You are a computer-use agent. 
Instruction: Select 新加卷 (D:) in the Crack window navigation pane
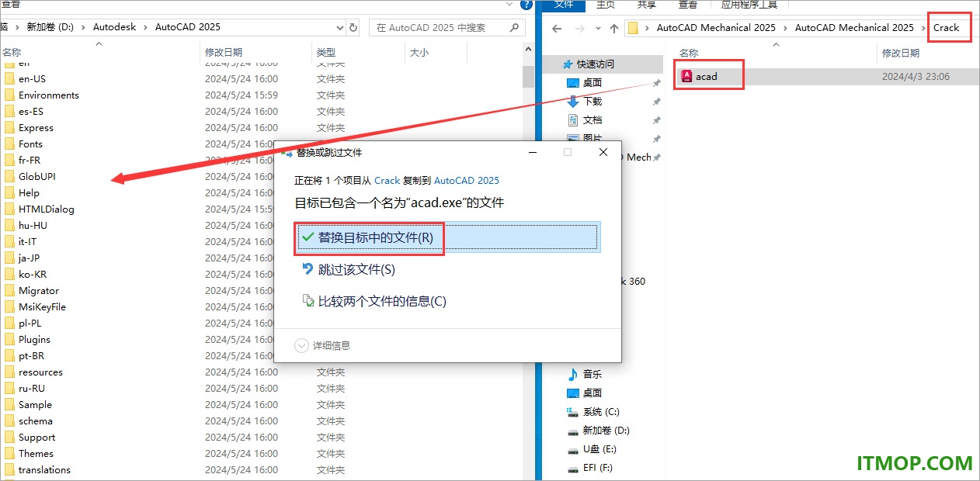pyautogui.click(x=606, y=430)
